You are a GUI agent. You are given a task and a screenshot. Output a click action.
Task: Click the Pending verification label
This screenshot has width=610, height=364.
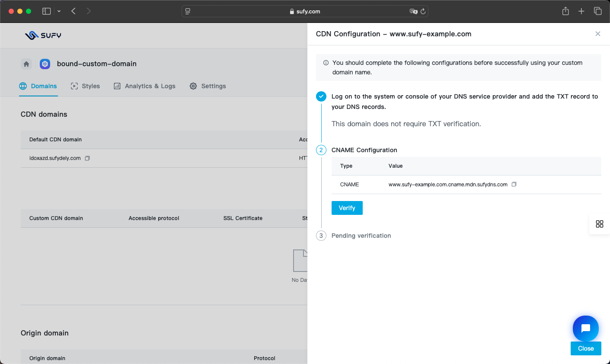click(361, 236)
